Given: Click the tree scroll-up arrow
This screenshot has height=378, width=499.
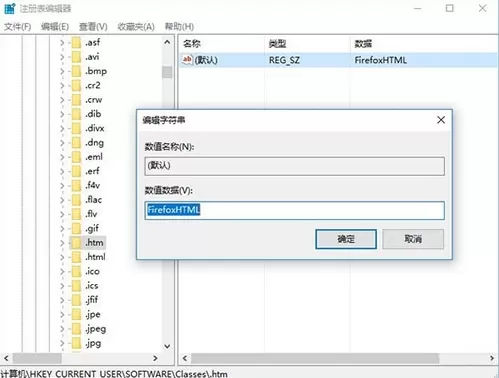Looking at the screenshot, I should tap(167, 42).
